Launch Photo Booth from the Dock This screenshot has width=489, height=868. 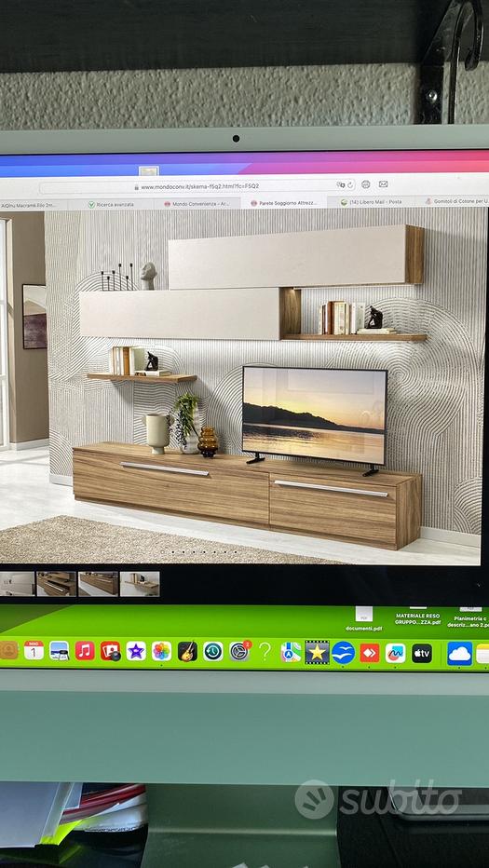(x=110, y=651)
